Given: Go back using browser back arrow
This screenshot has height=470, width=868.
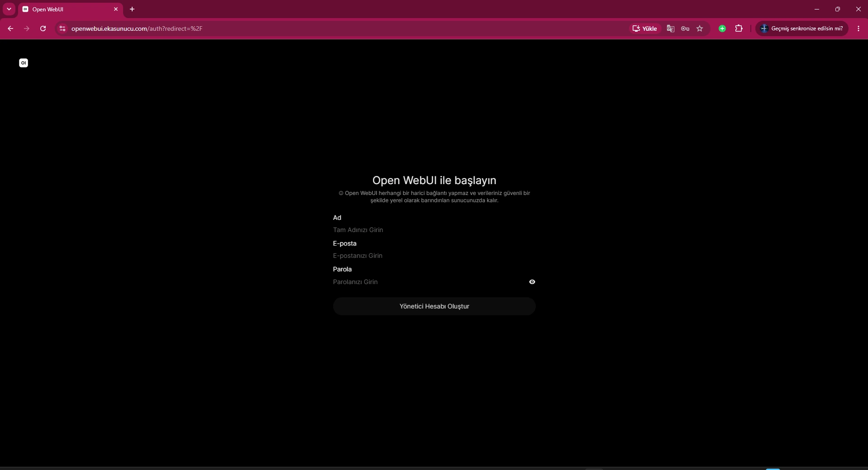Looking at the screenshot, I should point(10,28).
